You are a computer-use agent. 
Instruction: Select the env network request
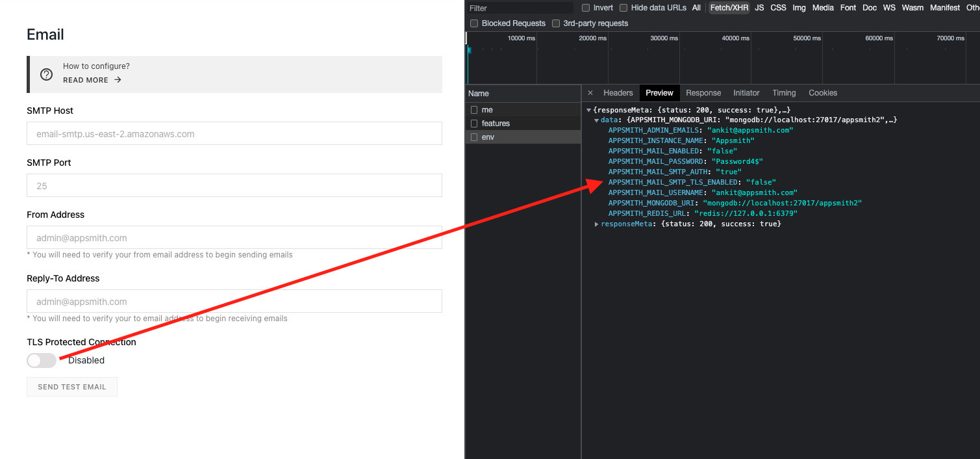(x=523, y=137)
